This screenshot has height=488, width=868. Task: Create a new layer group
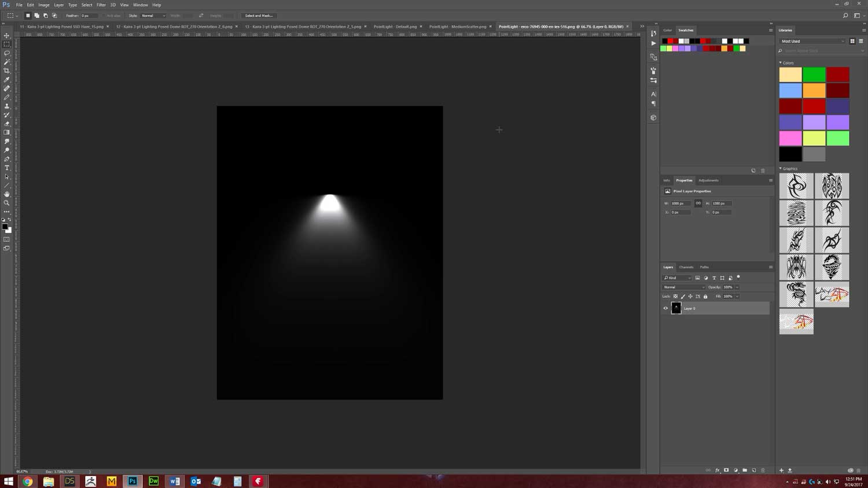point(745,470)
